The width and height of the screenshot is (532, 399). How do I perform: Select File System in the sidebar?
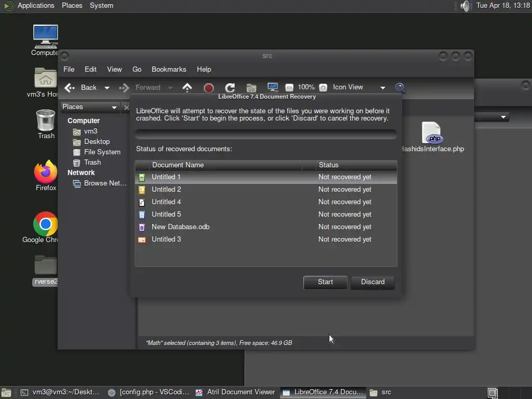[102, 152]
